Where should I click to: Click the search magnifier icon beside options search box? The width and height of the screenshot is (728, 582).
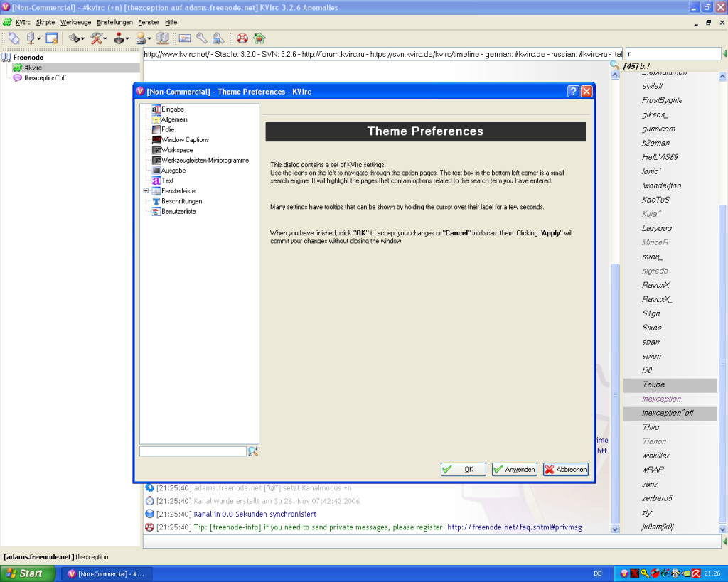click(x=253, y=451)
